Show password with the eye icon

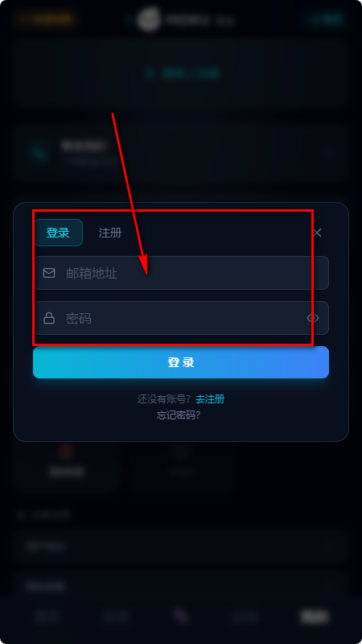(x=313, y=318)
